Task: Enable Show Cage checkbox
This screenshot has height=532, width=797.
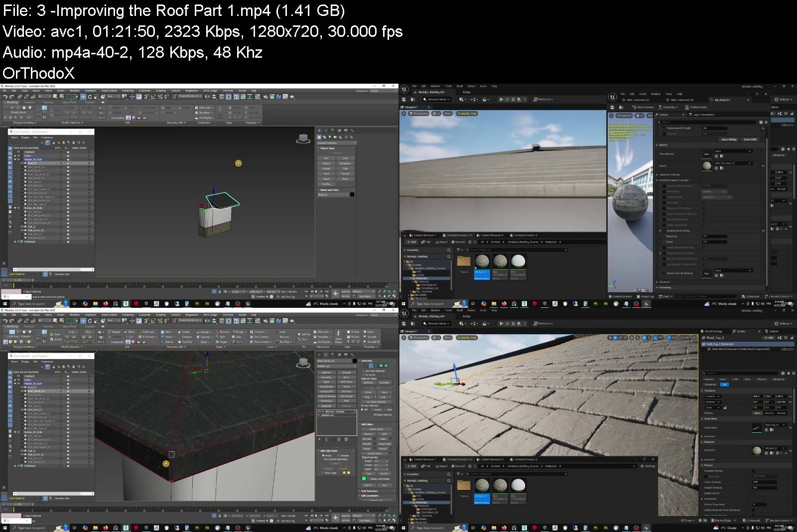Action: coord(323,473)
